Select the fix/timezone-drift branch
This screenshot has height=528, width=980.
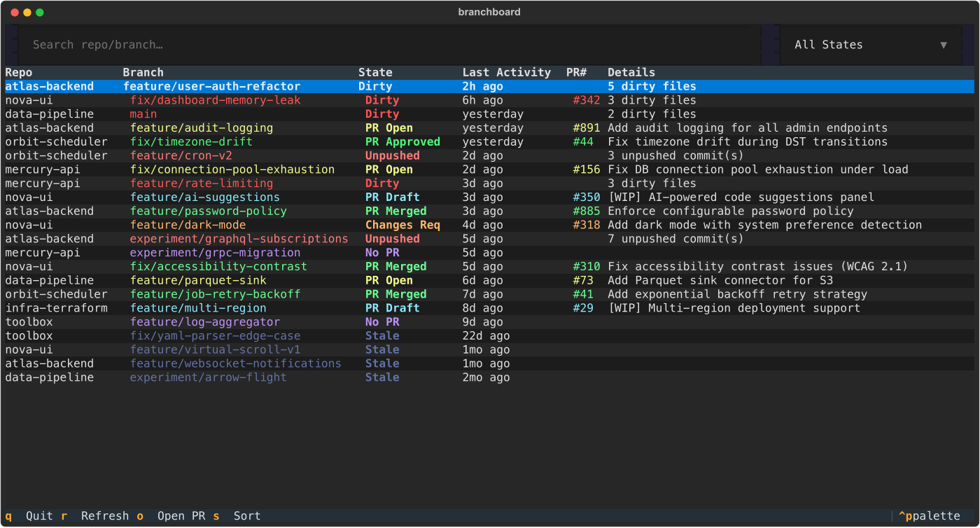click(191, 141)
